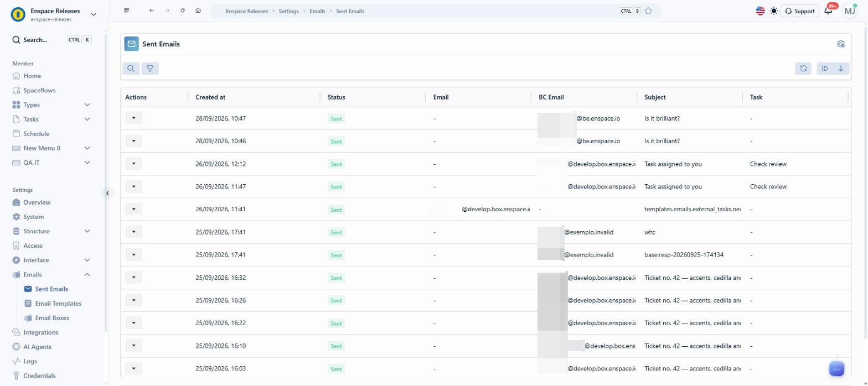Open the filter funnel button
Viewport: 868px width, 386px height.
(x=150, y=69)
